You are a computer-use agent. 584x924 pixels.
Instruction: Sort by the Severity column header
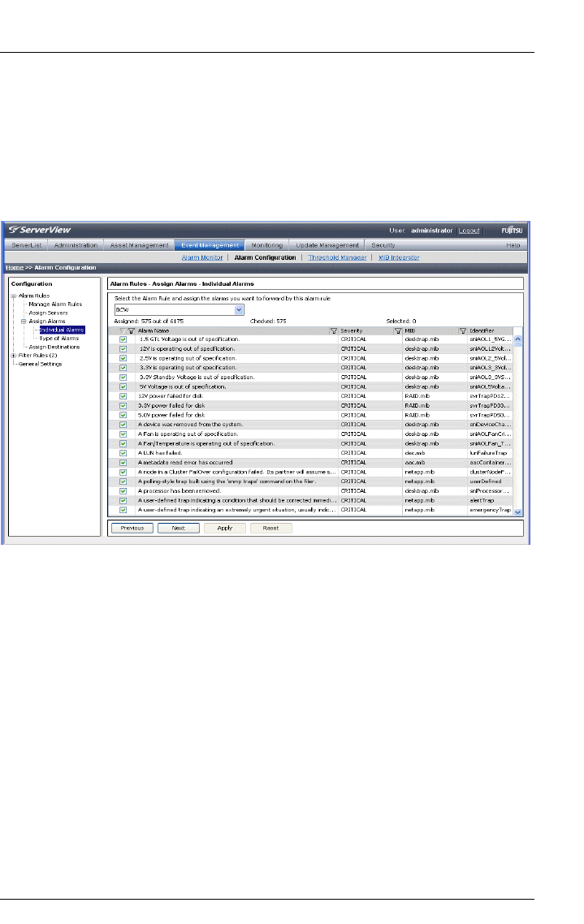click(x=351, y=331)
